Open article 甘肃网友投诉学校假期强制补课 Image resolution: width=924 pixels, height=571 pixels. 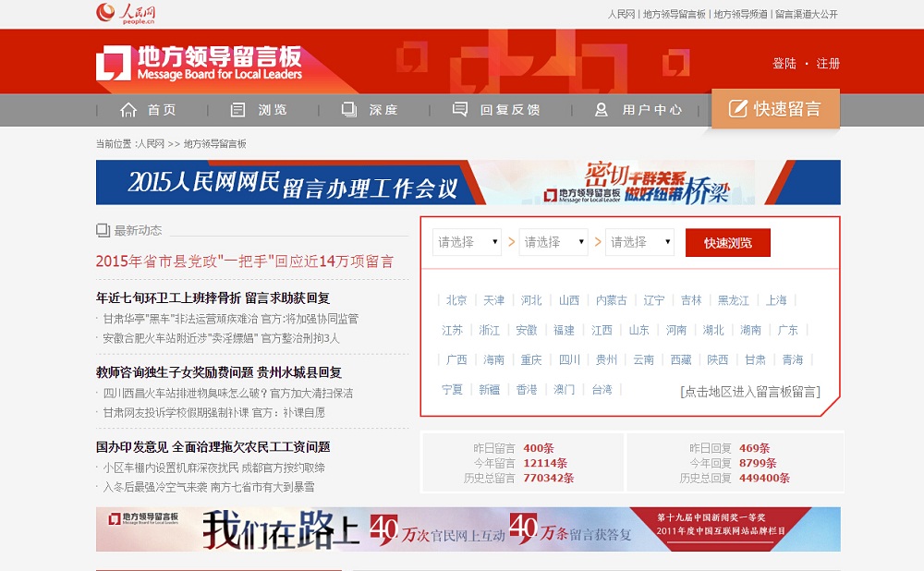214,412
